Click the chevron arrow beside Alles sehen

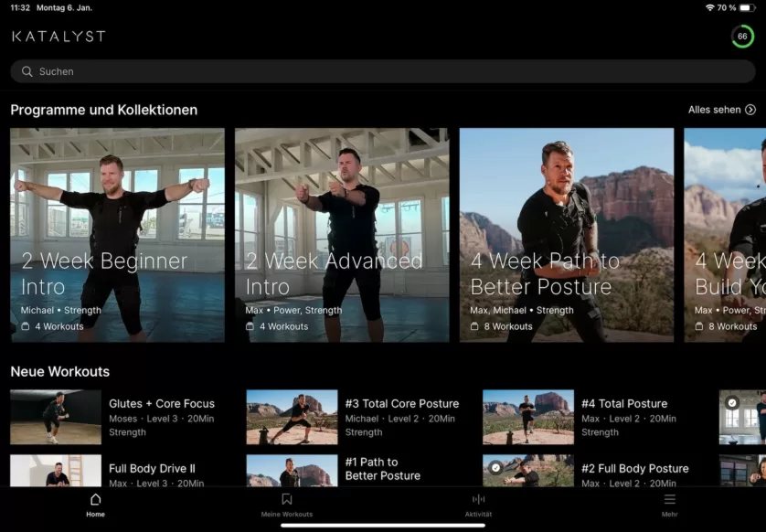point(750,110)
